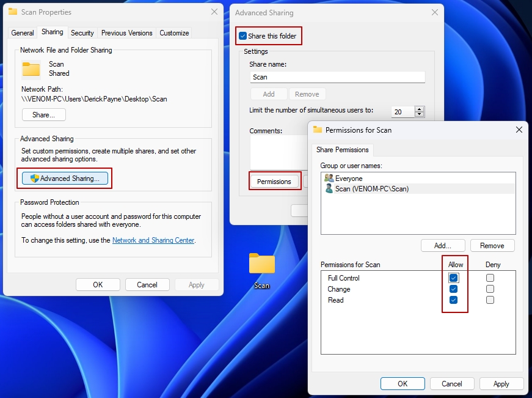Increase simultaneous users with the up arrow

pos(420,109)
